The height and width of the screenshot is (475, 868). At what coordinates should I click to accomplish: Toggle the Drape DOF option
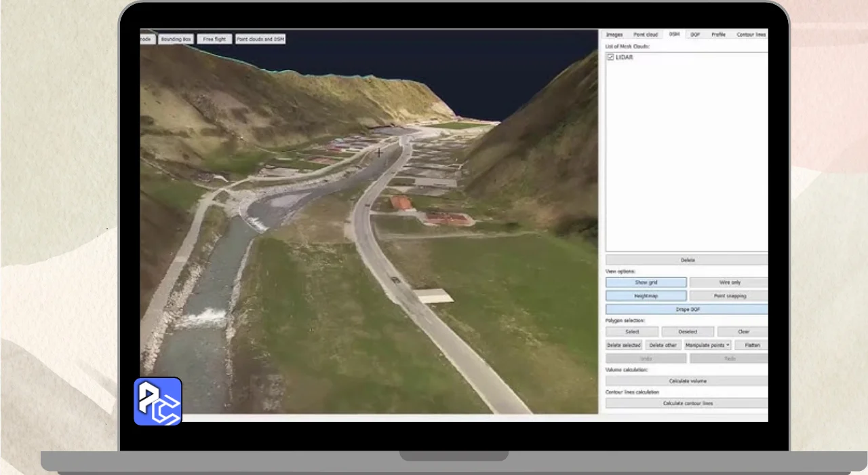coord(687,309)
